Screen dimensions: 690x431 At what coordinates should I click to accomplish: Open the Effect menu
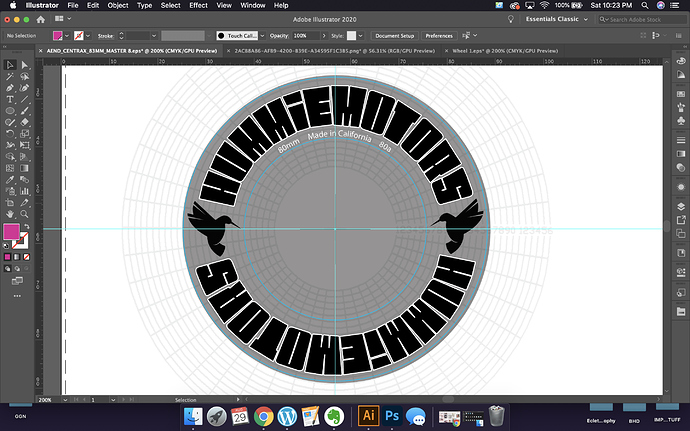click(x=198, y=5)
